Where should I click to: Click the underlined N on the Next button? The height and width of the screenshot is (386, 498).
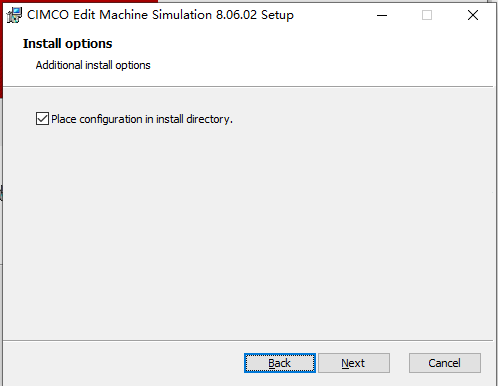pyautogui.click(x=345, y=363)
